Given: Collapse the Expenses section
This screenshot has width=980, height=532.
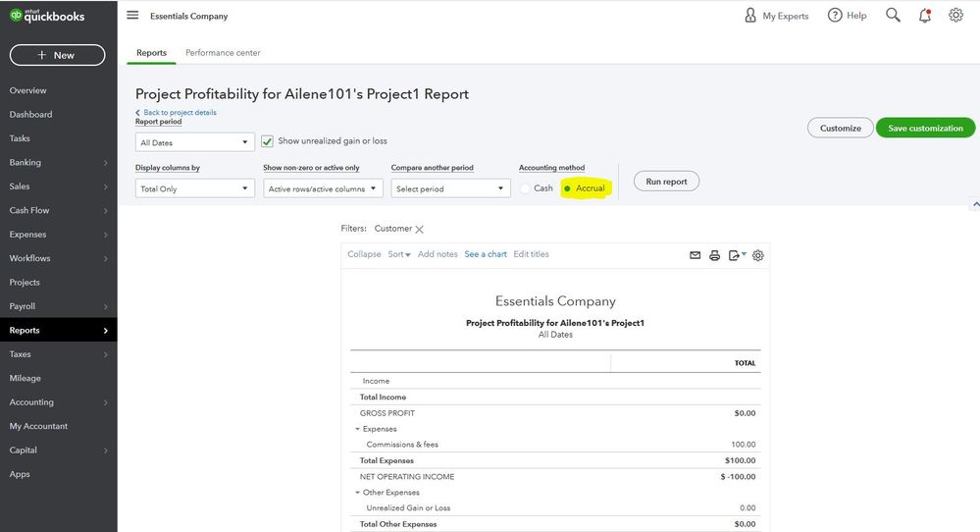Looking at the screenshot, I should [x=357, y=429].
